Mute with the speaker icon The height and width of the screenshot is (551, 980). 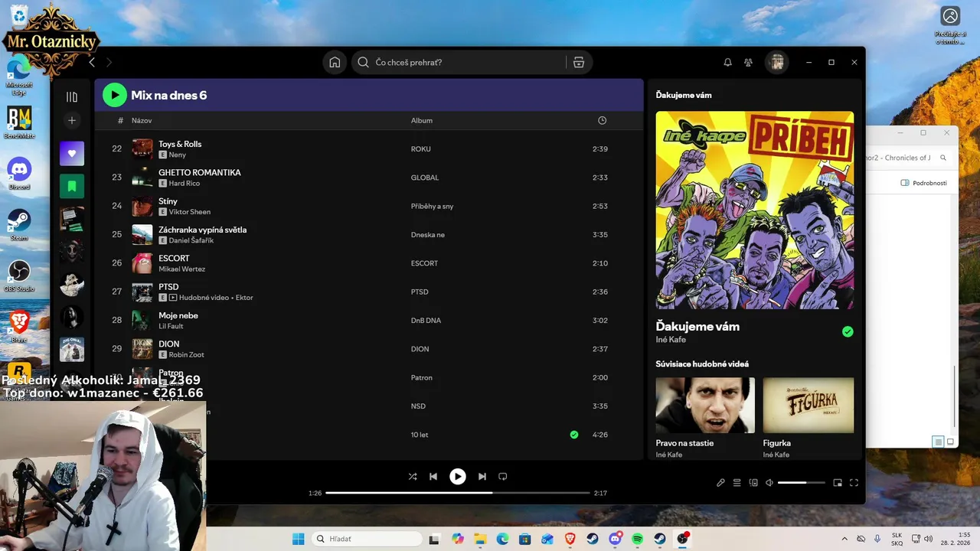click(769, 483)
